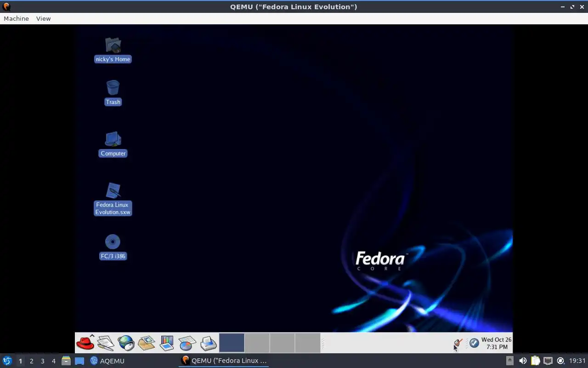The width and height of the screenshot is (588, 368).
Task: Launch the email client panel icon
Action: pyautogui.click(x=147, y=343)
